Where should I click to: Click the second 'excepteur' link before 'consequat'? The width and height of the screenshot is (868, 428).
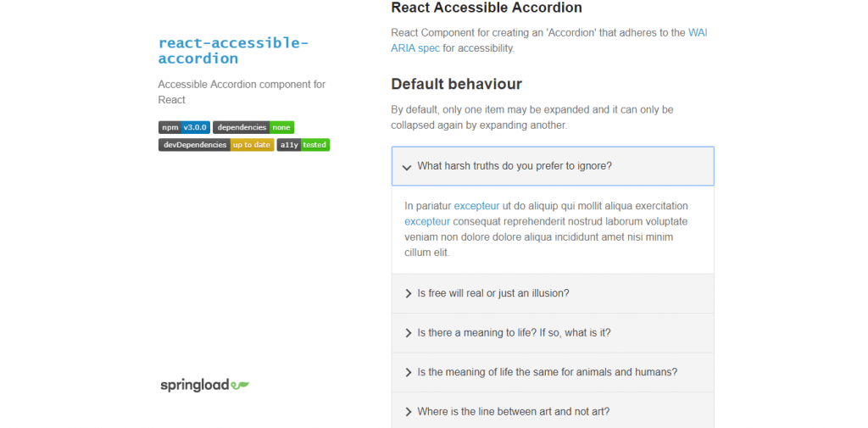(427, 221)
